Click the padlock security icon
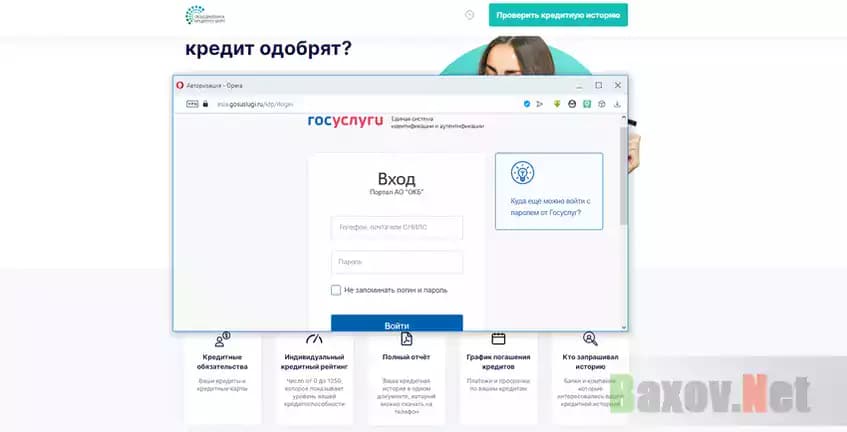Viewport: 847px width, 432px height. (205, 104)
